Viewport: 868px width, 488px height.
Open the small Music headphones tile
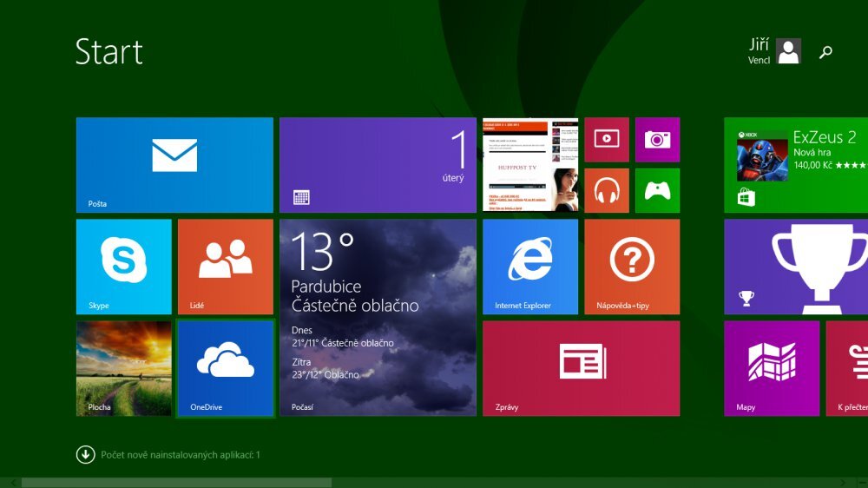click(607, 190)
